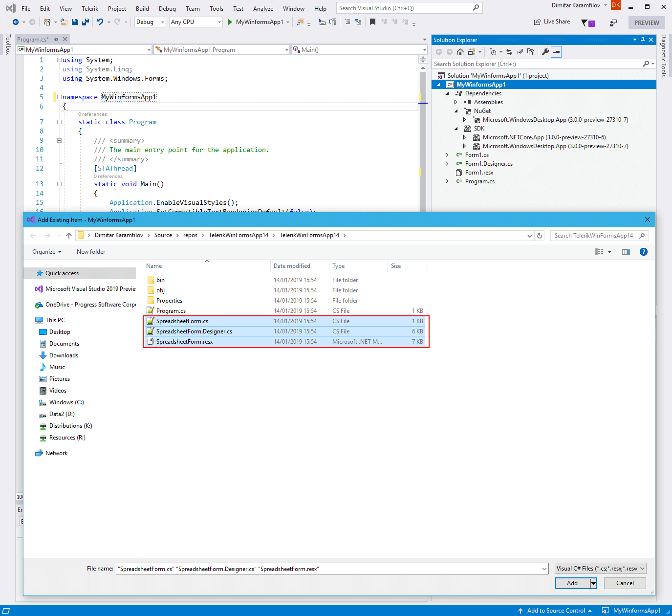Select Downloads in the navigation pane
This screenshot has width=672, height=616.
(x=64, y=355)
